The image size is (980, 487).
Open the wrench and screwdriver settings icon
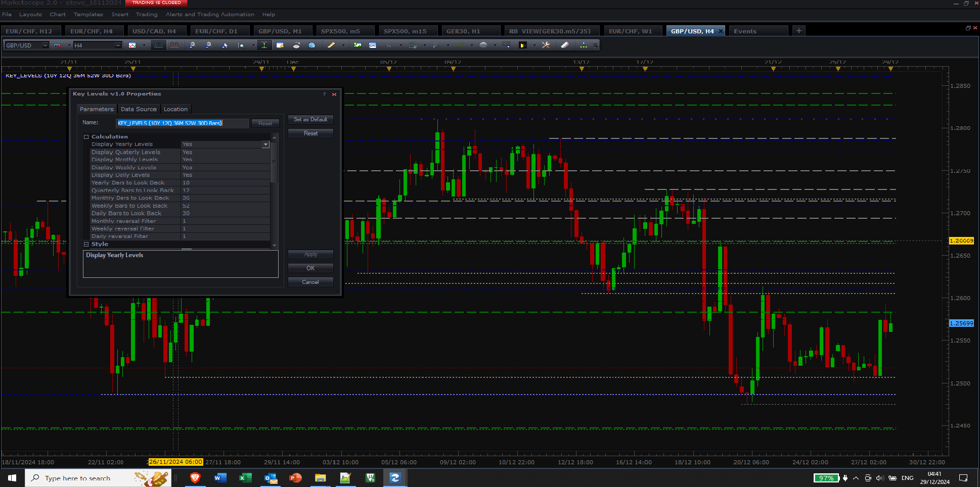pos(546,45)
